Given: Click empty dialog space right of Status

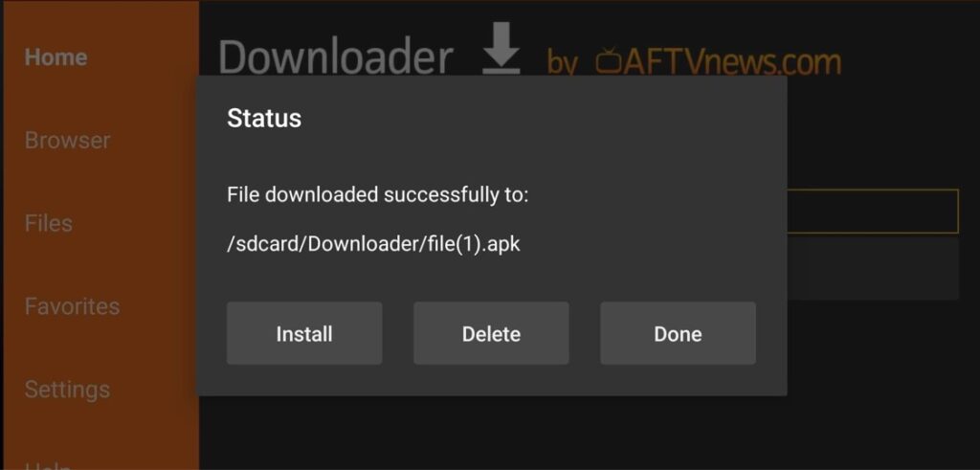Looking at the screenshot, I should pyautogui.click(x=538, y=118).
